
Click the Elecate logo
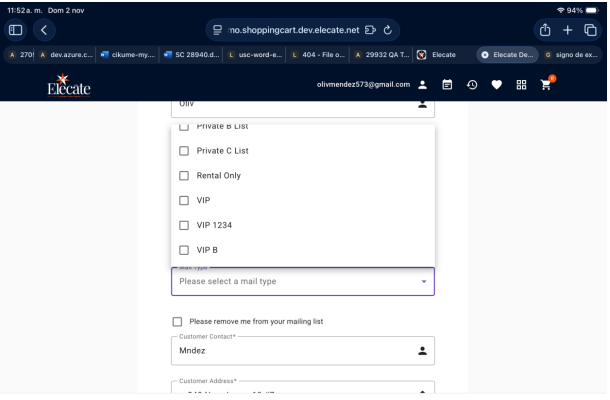click(x=65, y=85)
